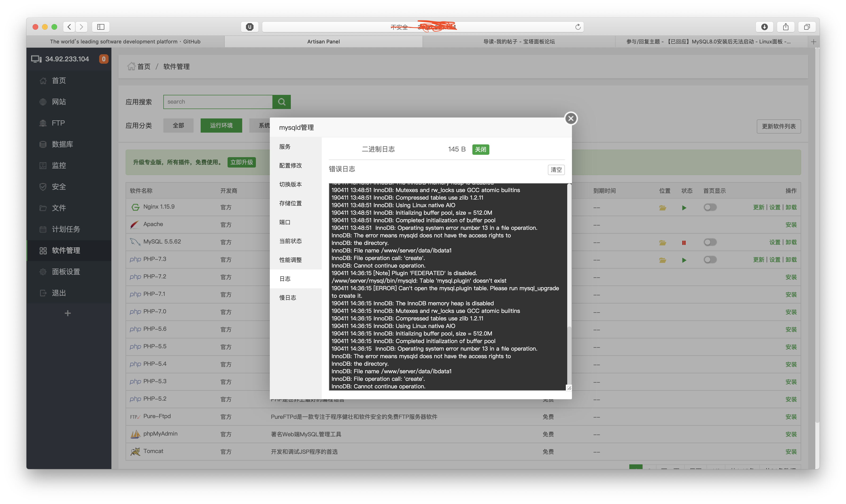This screenshot has width=846, height=504.
Task: Toggle Safari sidebar button
Action: [x=101, y=27]
